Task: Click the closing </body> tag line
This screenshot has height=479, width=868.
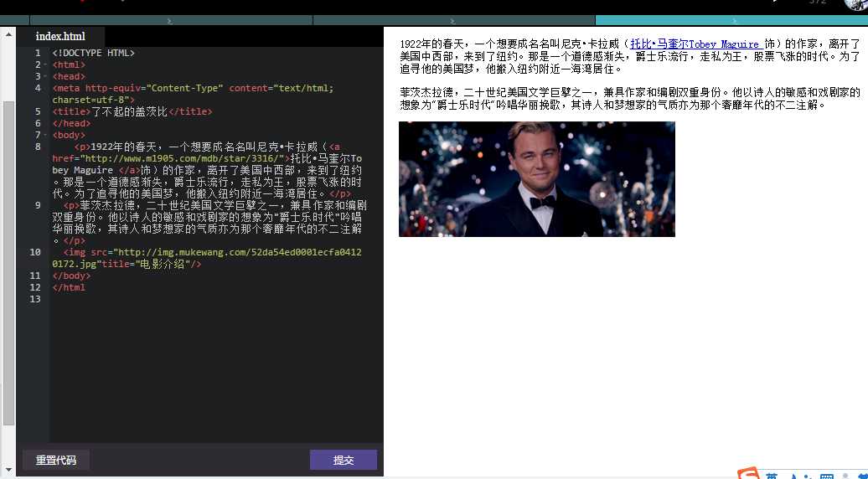Action: pos(71,276)
